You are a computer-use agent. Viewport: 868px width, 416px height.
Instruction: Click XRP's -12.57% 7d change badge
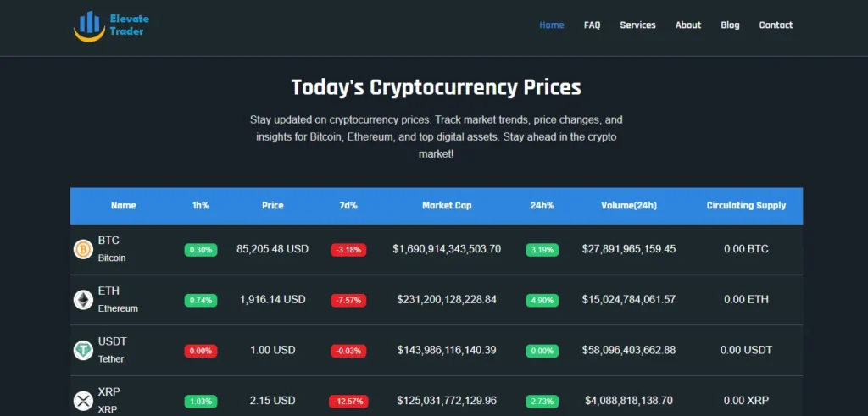(348, 401)
